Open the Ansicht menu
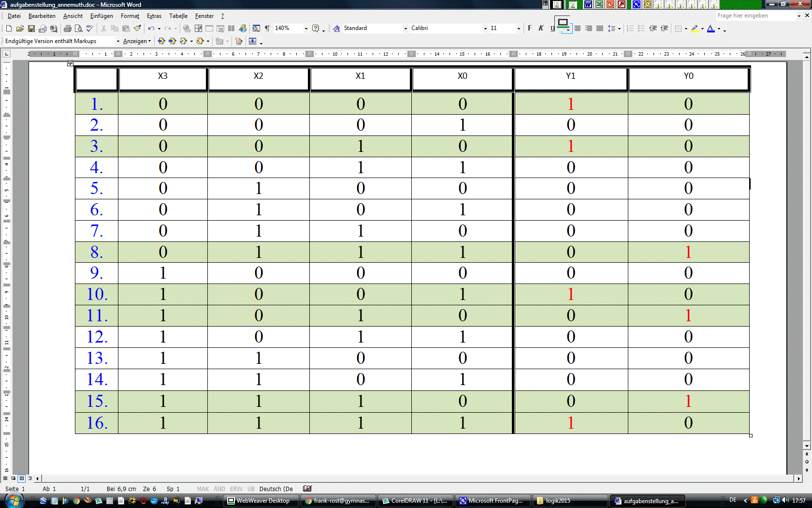Screen dimensions: 812x508 coord(73,16)
